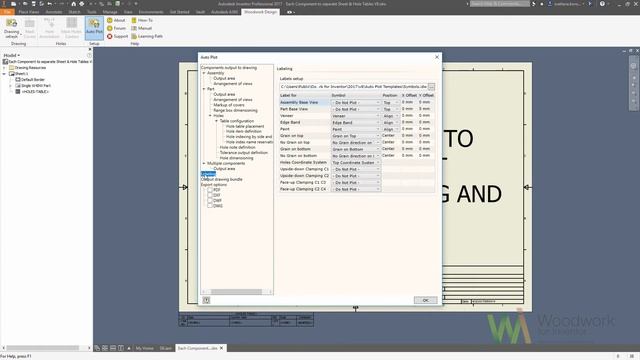640x360 pixels.
Task: Open Symbol dropdown for Assembly Base View
Action: click(x=356, y=102)
